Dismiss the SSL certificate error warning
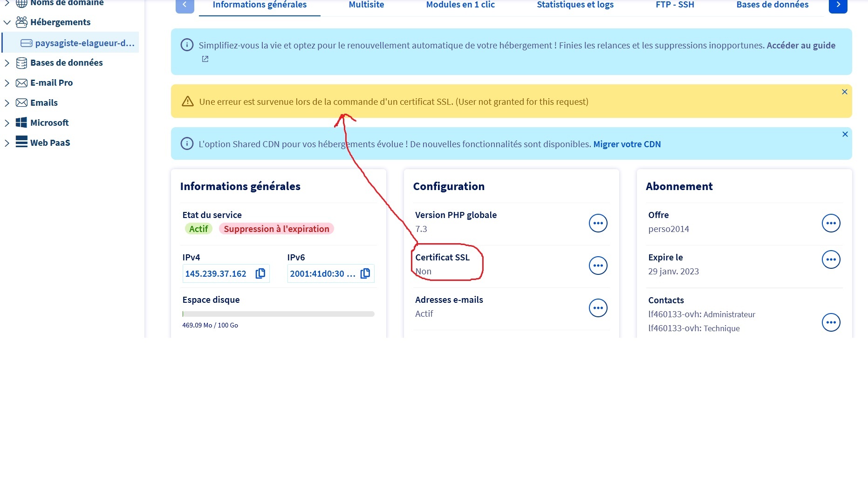The image size is (868, 477). point(844,92)
